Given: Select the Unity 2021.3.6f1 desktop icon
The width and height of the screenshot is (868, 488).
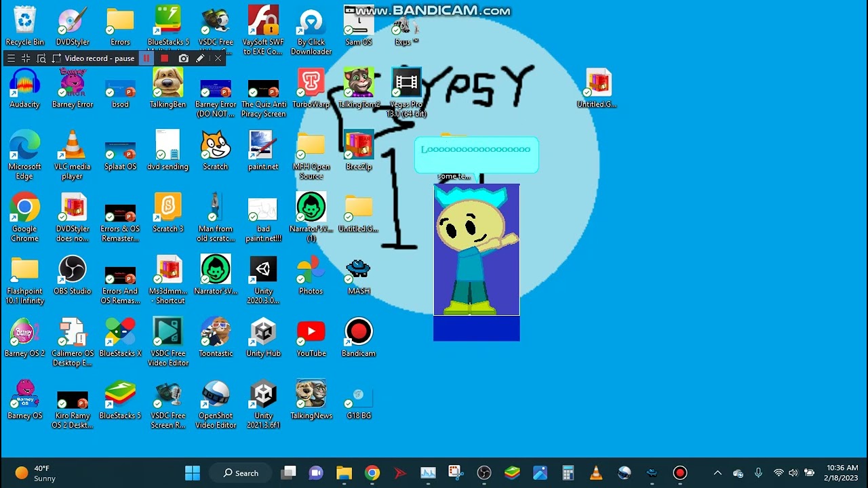Looking at the screenshot, I should (263, 405).
